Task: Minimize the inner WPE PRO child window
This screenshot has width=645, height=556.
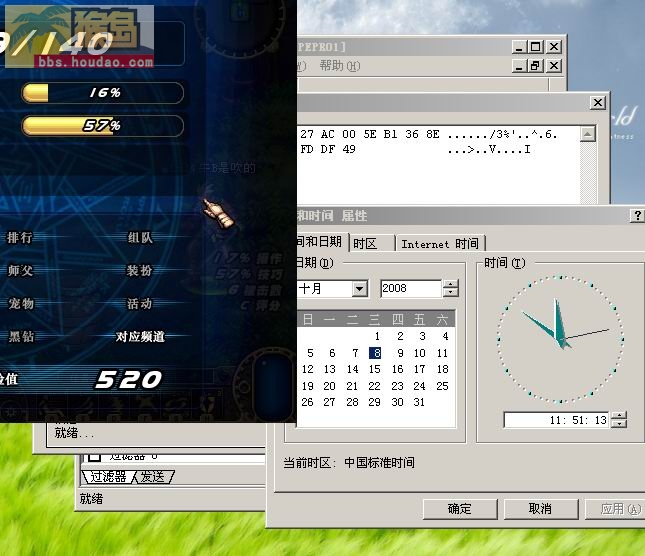Action: click(520, 66)
